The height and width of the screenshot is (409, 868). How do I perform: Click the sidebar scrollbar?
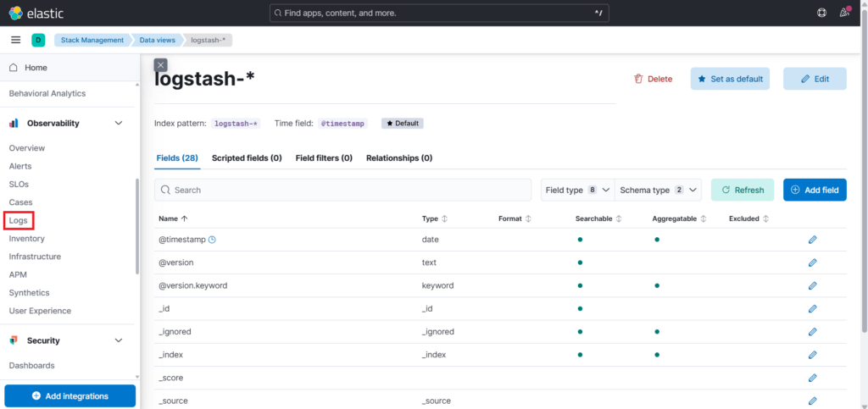[x=137, y=226]
